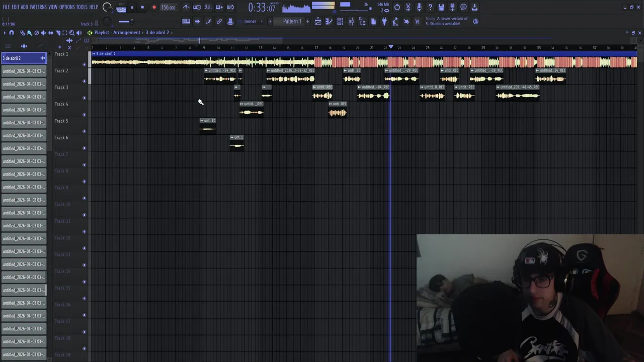The image size is (644, 362).
Task: Open the ADD menu
Action: [24, 7]
